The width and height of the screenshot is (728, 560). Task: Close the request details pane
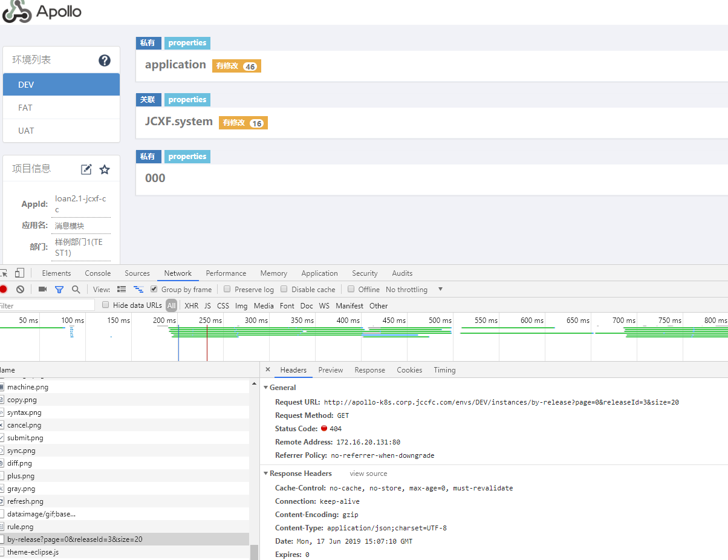point(268,370)
